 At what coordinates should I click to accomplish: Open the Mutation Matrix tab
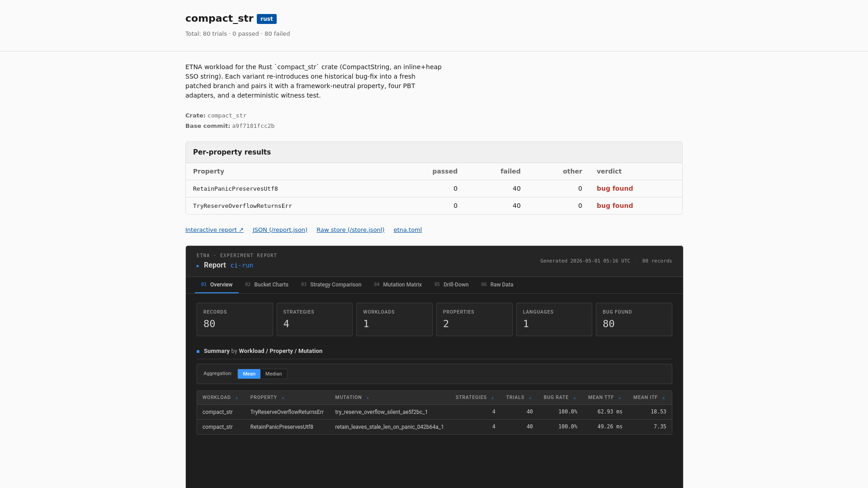tap(398, 285)
